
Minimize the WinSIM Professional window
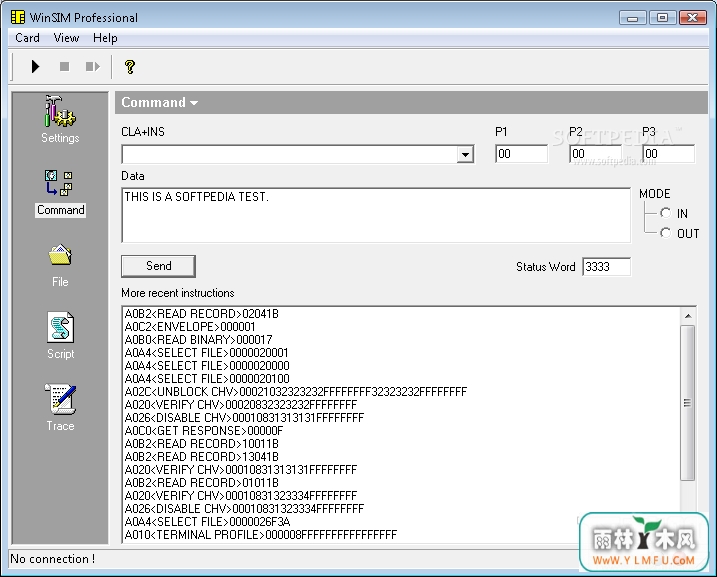632,18
